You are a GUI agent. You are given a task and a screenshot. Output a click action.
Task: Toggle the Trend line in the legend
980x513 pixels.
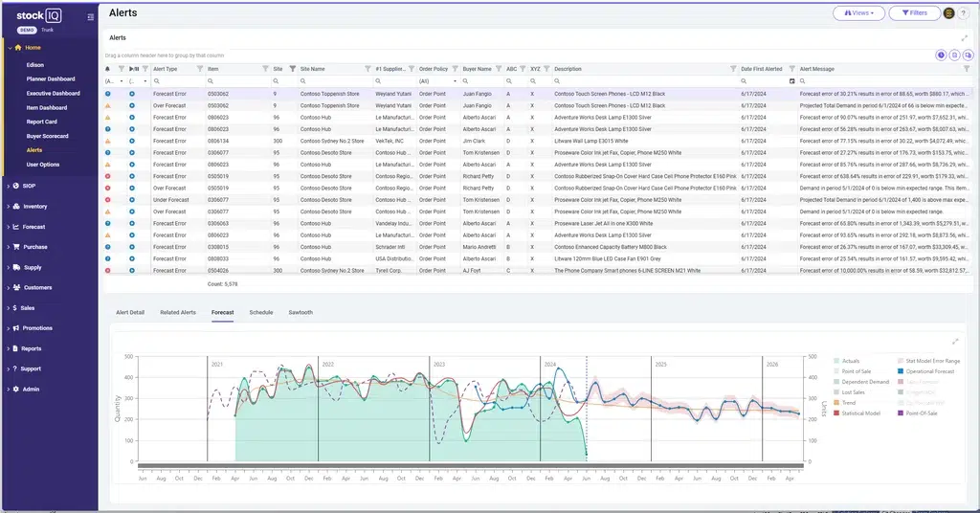[x=844, y=403]
